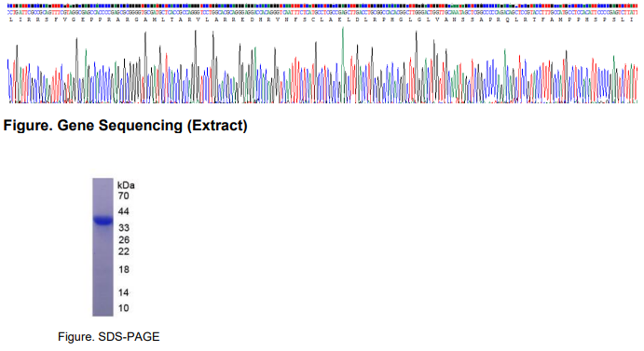Viewport: 644px width, 351px height.
Task: Click the word SDS-PAGE in caption
Action: pyautogui.click(x=129, y=337)
